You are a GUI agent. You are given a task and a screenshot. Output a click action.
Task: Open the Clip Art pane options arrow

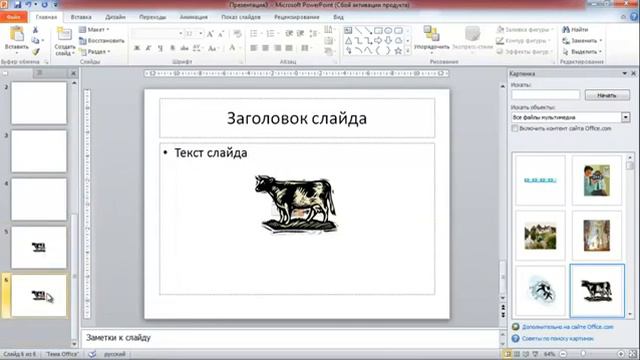[624, 73]
